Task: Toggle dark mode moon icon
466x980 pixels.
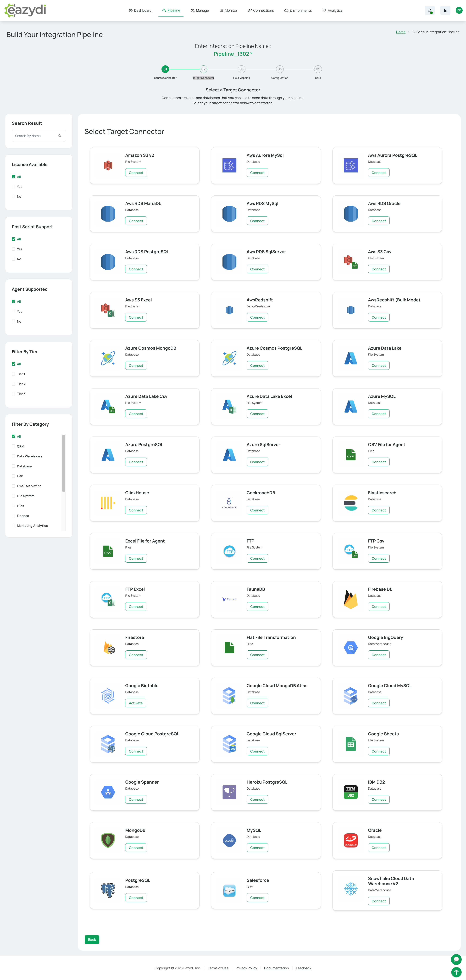Action: [x=445, y=11]
